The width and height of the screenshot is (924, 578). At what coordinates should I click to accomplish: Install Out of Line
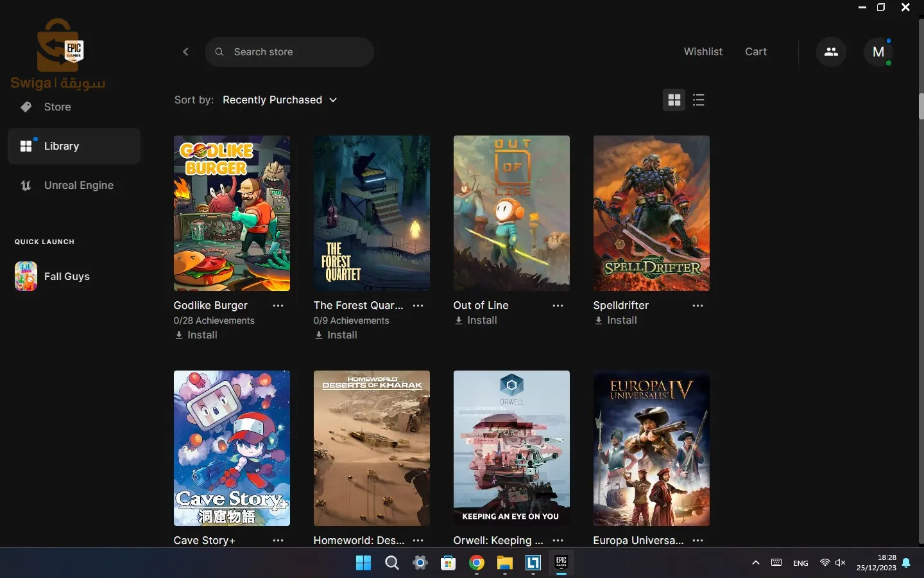476,320
